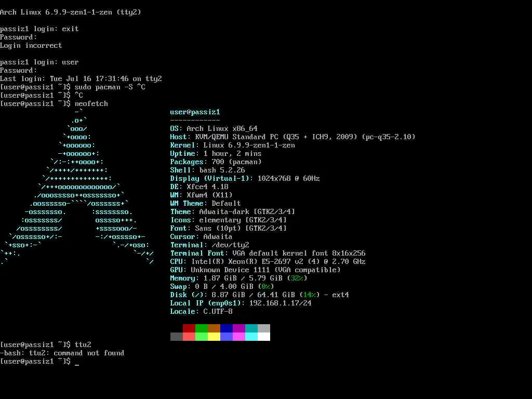532x399 pixels.
Task: Click the 'CPU: Intel(R) Xeon(R) E5-2697' line
Action: 268,262
